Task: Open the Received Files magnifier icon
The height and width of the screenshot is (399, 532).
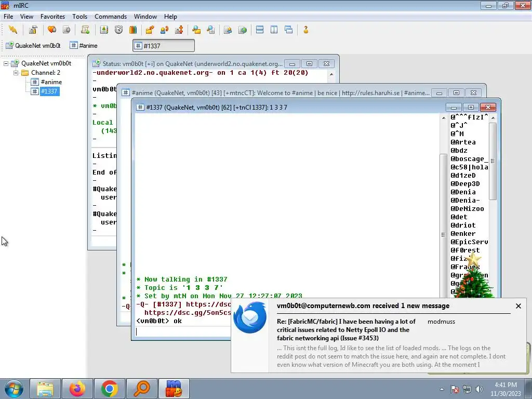Action: tap(196, 30)
